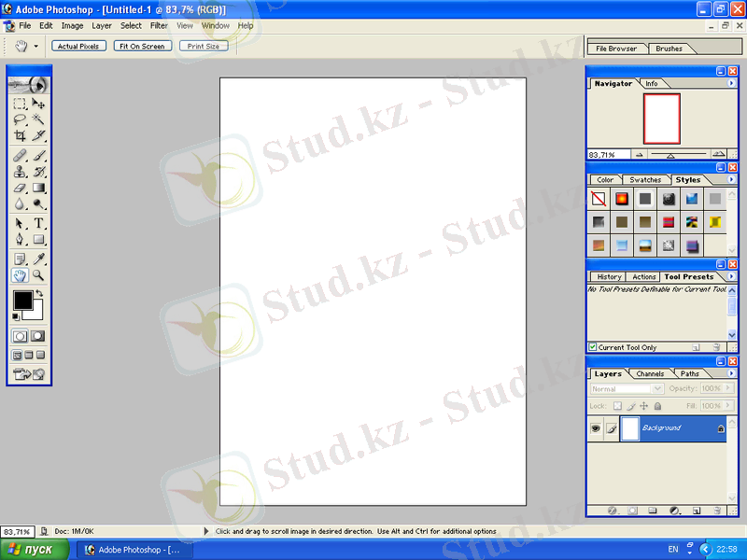Choose the Crop tool
This screenshot has width=747, height=560.
point(20,135)
